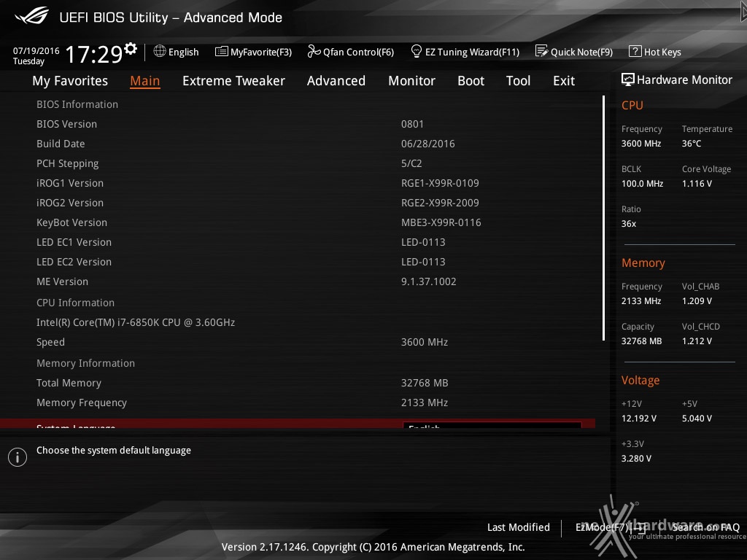Viewport: 747px width, 560px height.
Task: Click ME Version value 9.1.37.1002
Action: pos(428,281)
